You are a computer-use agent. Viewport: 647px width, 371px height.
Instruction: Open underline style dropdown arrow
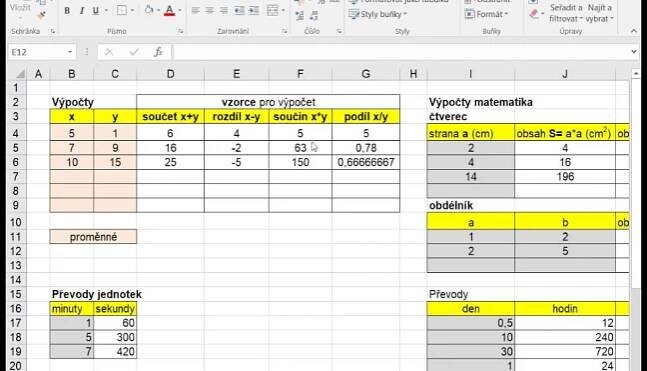[x=106, y=11]
